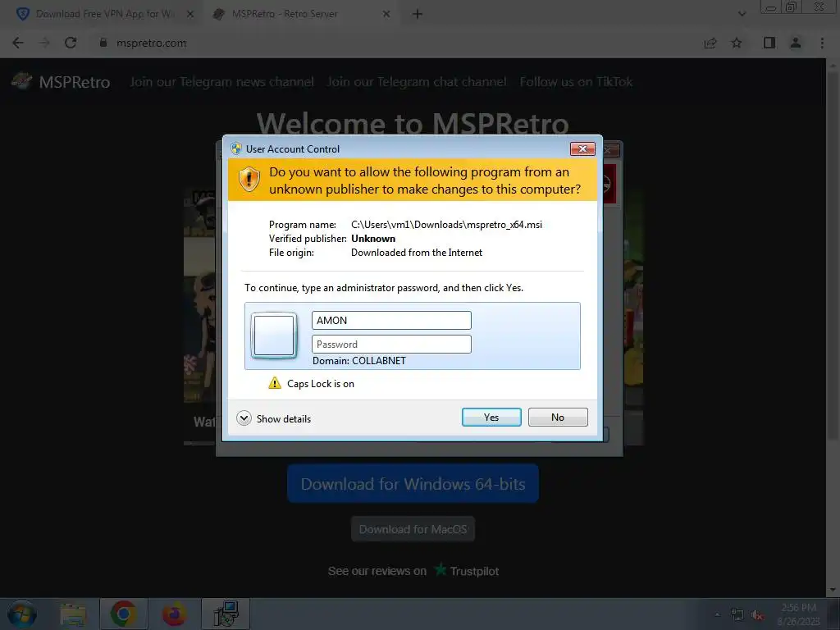840x630 pixels.
Task: Close the Download Free VPN App tab
Action: pos(190,15)
